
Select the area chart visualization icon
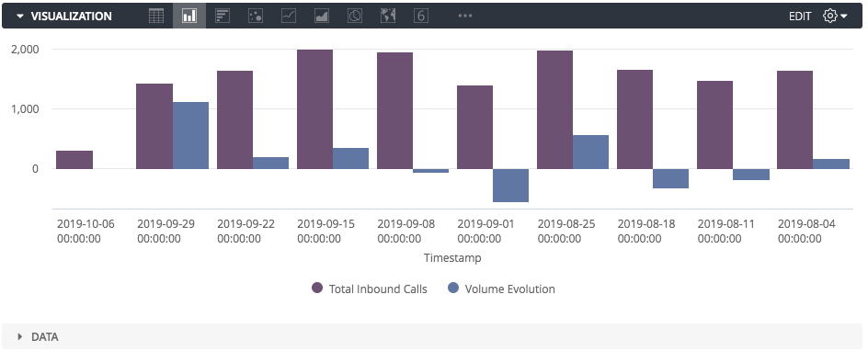click(x=322, y=16)
